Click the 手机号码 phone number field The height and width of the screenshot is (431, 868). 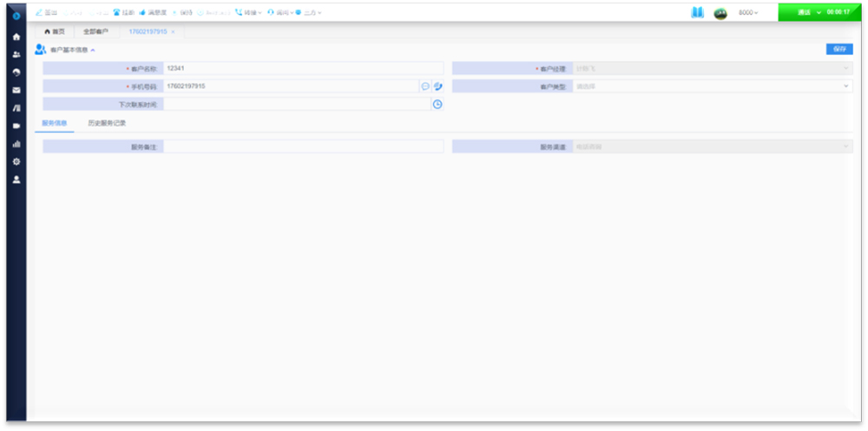tap(291, 86)
